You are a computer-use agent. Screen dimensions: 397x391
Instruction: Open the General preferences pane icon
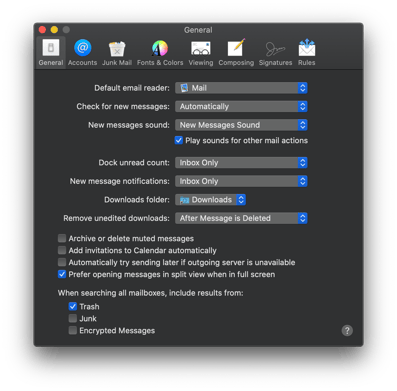51,52
